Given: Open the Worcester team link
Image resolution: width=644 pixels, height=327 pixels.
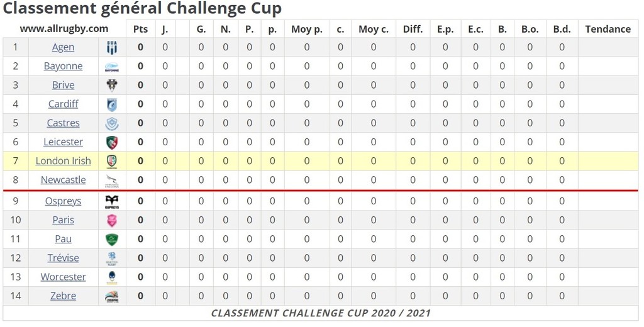Looking at the screenshot, I should 64,277.
